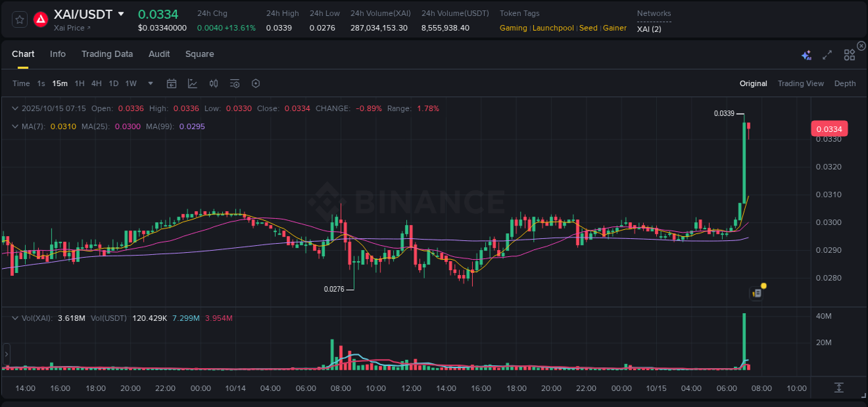This screenshot has height=407, width=868.
Task: Select the line chart style icon
Action: pos(192,83)
